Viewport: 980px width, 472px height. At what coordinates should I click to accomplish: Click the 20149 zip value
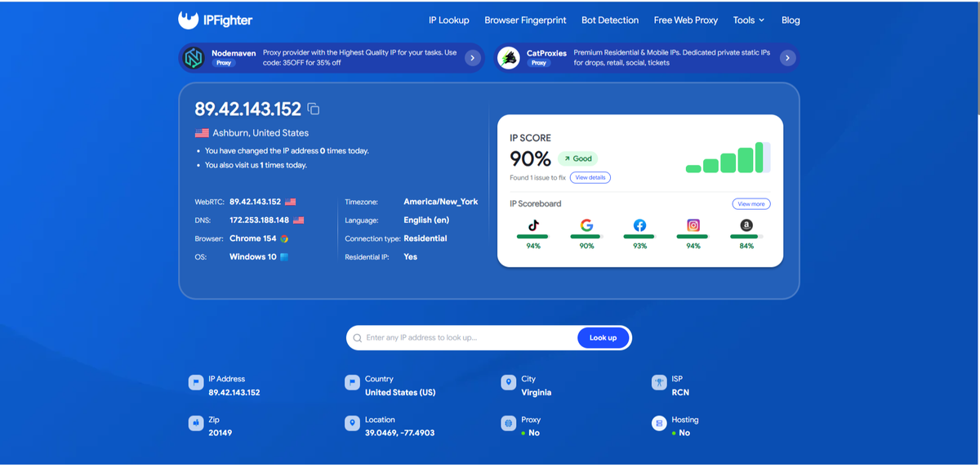(x=220, y=433)
